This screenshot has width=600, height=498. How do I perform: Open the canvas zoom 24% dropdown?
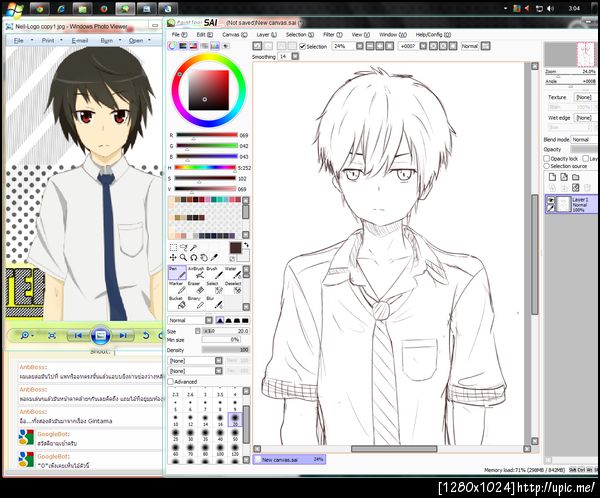click(x=360, y=46)
